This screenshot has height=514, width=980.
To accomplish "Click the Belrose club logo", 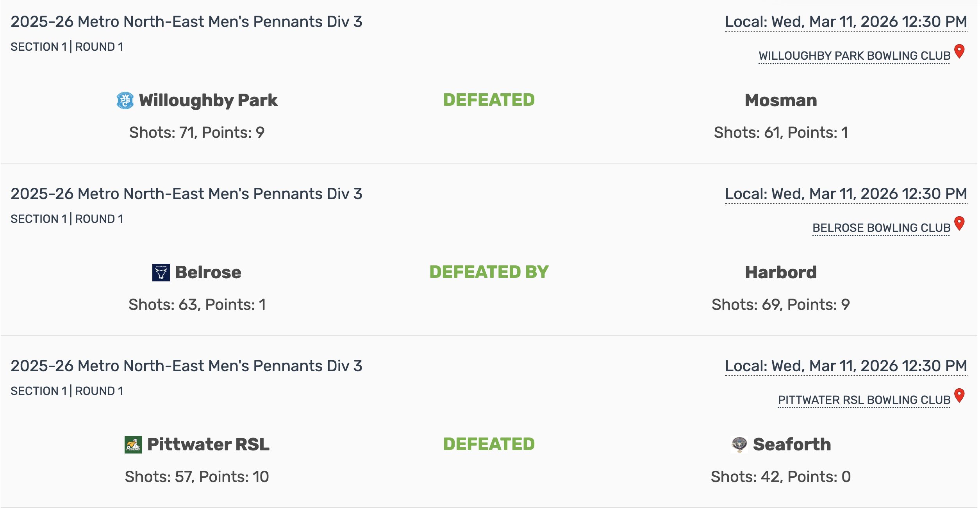I will (x=161, y=272).
